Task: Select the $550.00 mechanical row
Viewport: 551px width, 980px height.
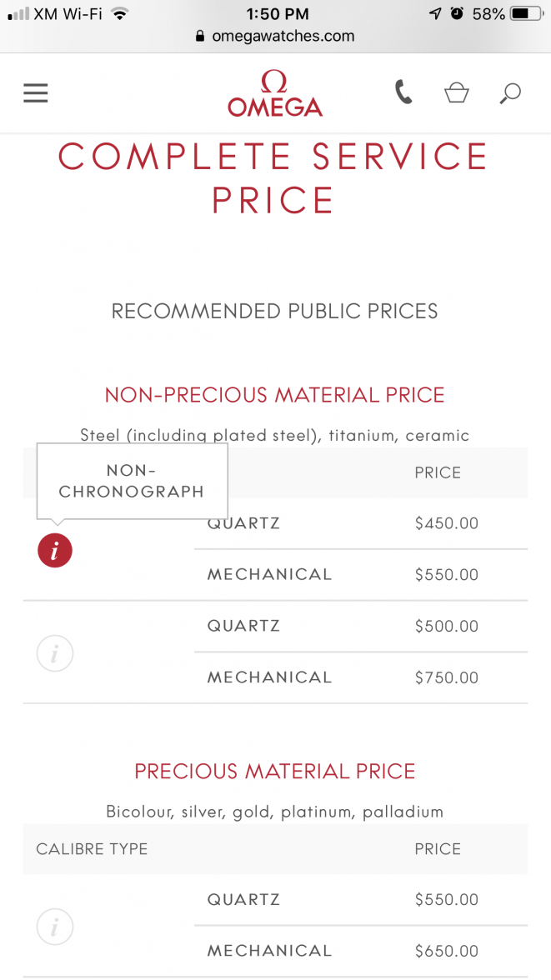Action: [360, 575]
